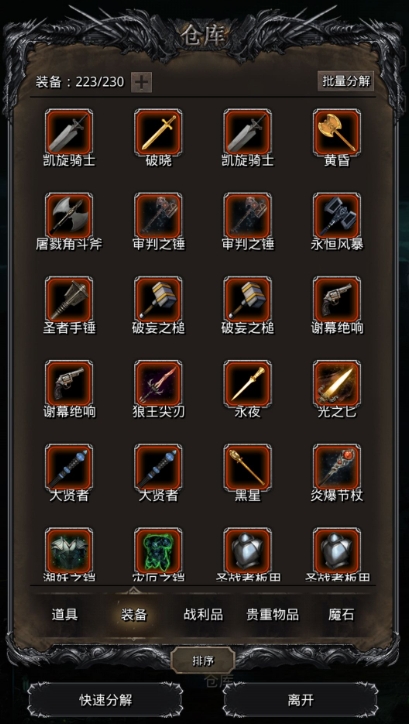Viewport: 409px width, 724px height.
Task: Click the 批量分解 batch dismantle button
Action: [x=346, y=81]
